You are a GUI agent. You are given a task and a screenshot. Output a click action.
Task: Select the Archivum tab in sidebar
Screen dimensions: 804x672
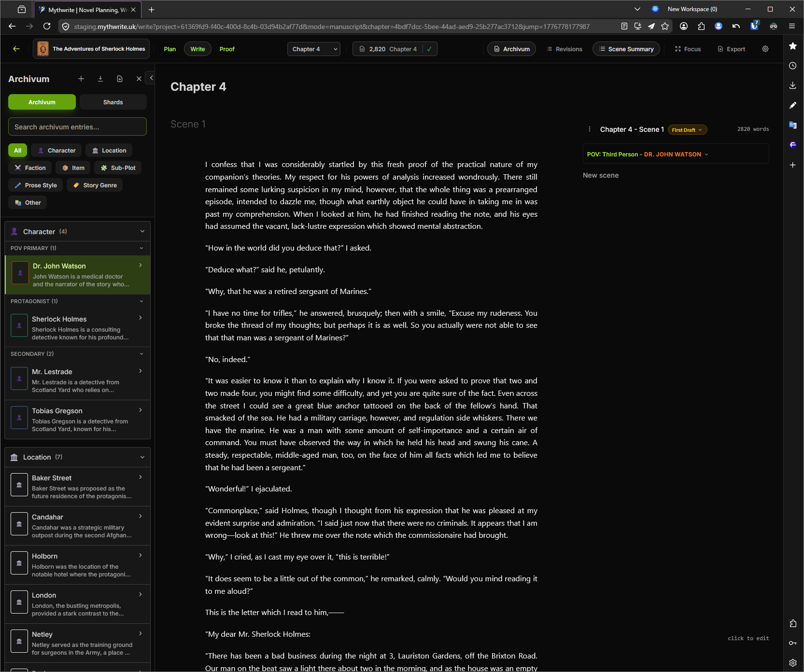coord(42,102)
